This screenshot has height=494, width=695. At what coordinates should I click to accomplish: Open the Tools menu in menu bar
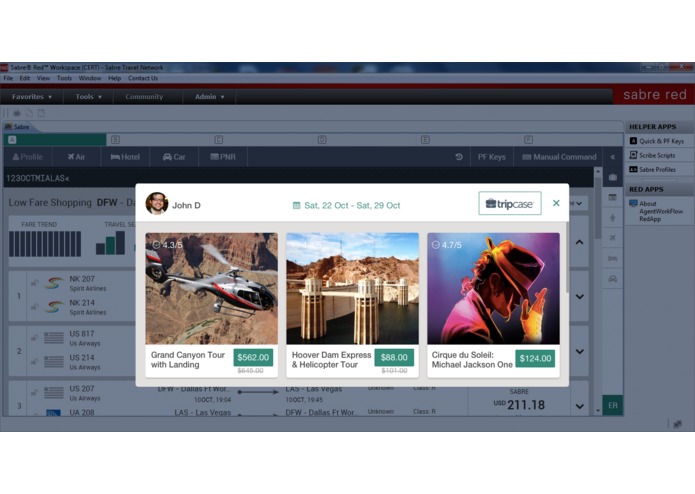(x=64, y=78)
